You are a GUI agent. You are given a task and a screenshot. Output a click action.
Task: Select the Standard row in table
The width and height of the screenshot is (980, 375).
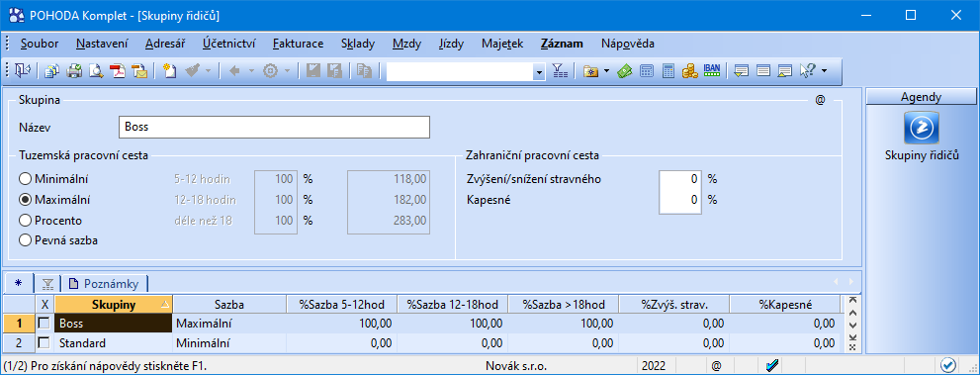(422, 342)
